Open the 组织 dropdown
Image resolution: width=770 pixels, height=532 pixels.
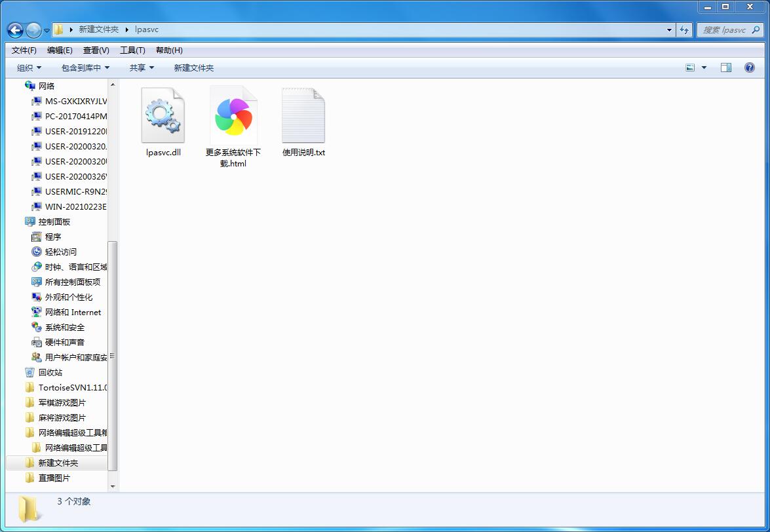pos(29,67)
